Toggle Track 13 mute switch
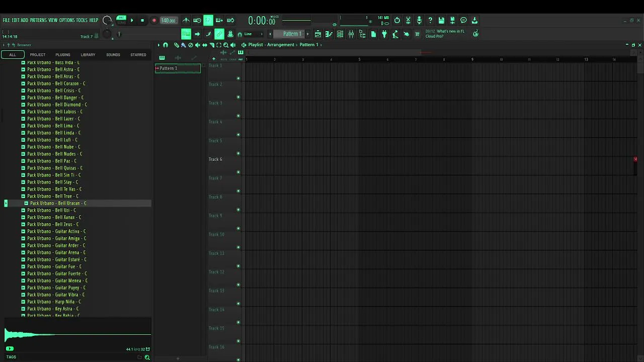The image size is (644, 362). click(x=238, y=303)
